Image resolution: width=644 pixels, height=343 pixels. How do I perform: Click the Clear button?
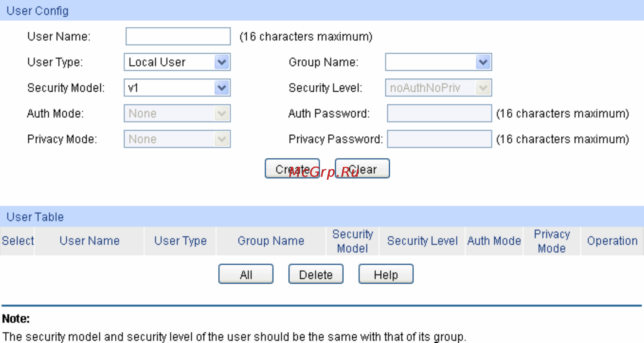[x=362, y=169]
